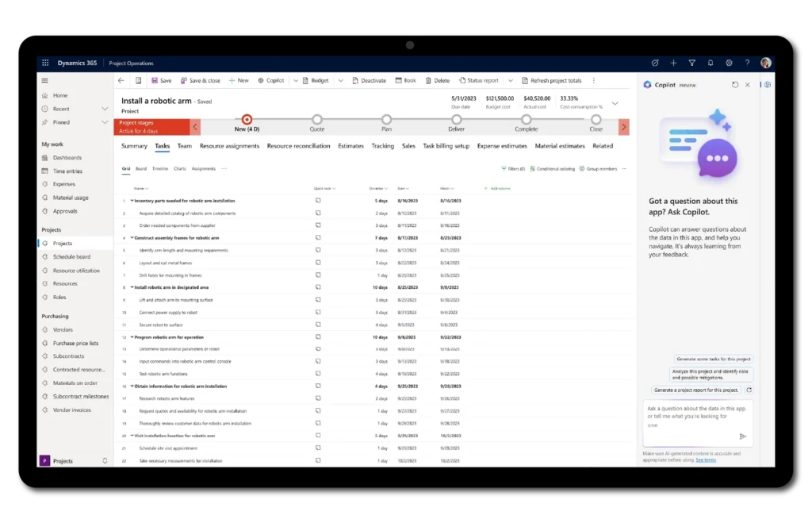Open the Projects area switcher at bottom
812x523 pixels.
click(74, 461)
